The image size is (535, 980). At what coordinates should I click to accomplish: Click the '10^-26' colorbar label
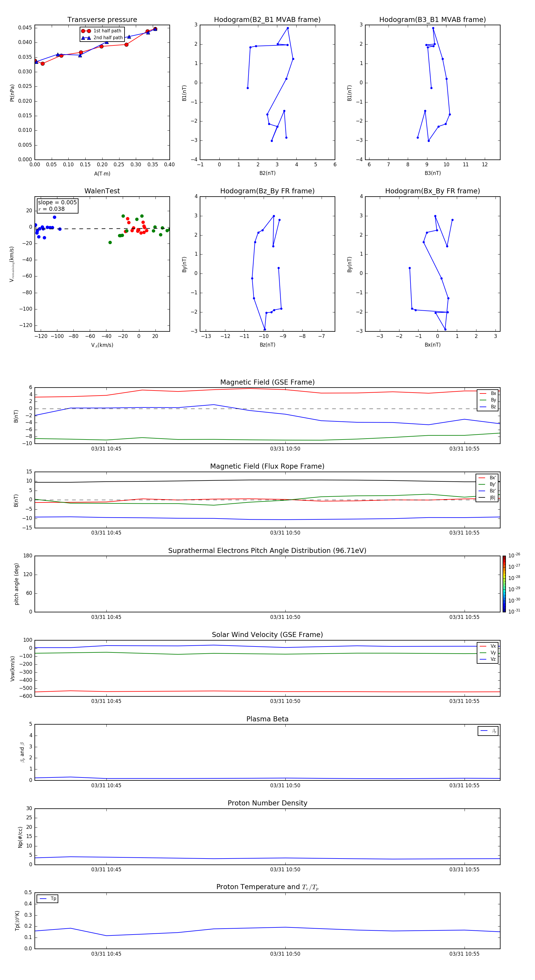[x=514, y=555]
